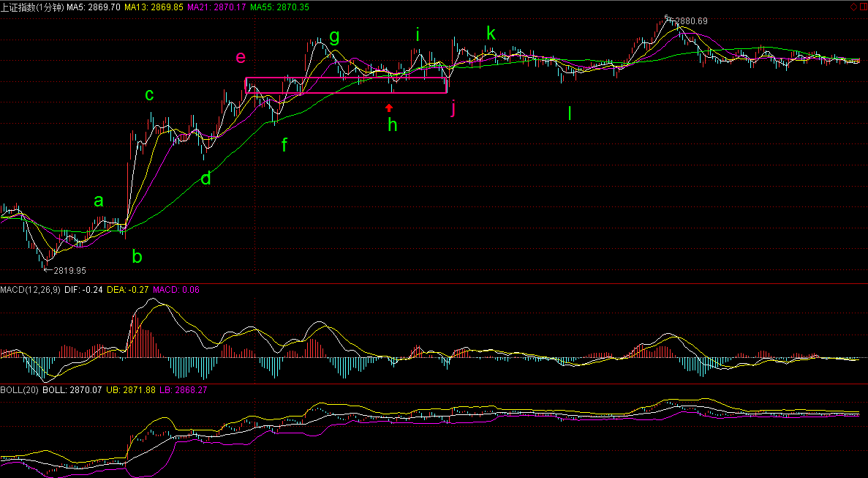This screenshot has width=868, height=478.
Task: Select the MA21: 2870.17 indicator label
Action: [x=217, y=7]
